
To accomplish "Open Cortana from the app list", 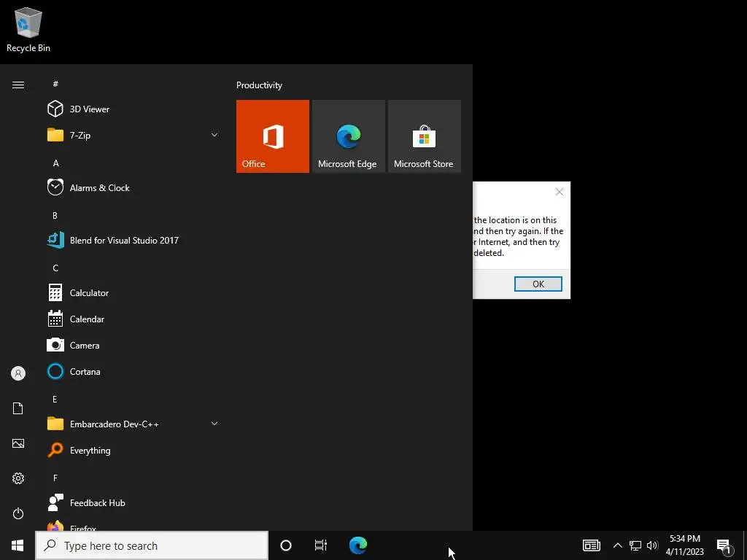I will (x=133, y=371).
